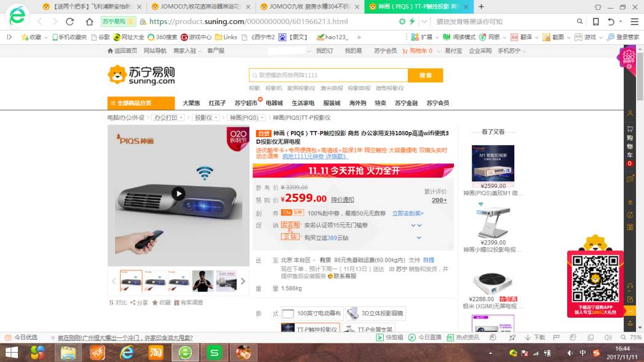Select TT-P触控投影仪 option
This screenshot has width=644, height=362.
311,328
